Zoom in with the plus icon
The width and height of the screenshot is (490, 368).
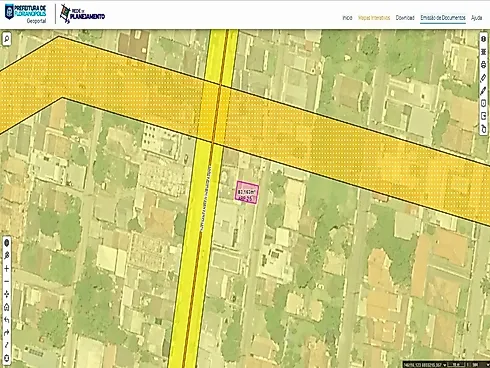coord(7,269)
